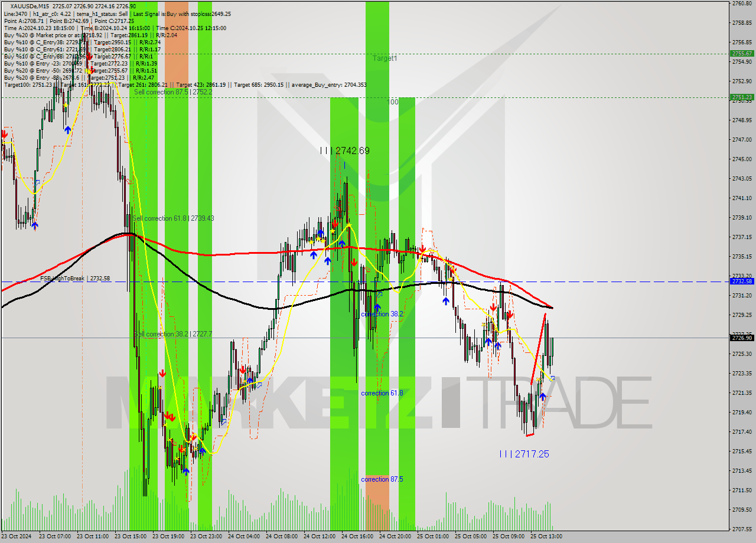
Task: Select 'Time A:2024.10.23 18:15:00' text
Action: click(40, 28)
